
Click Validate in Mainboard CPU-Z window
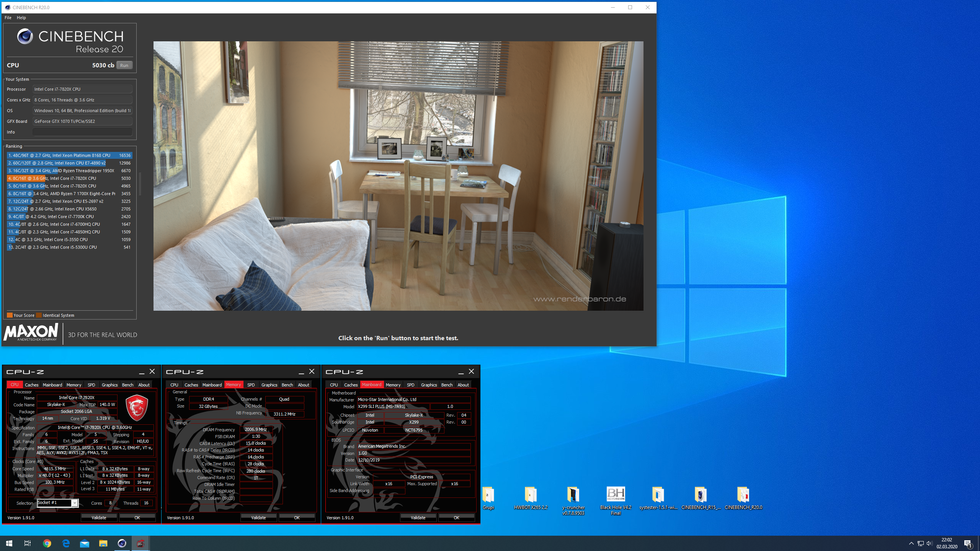pos(418,517)
